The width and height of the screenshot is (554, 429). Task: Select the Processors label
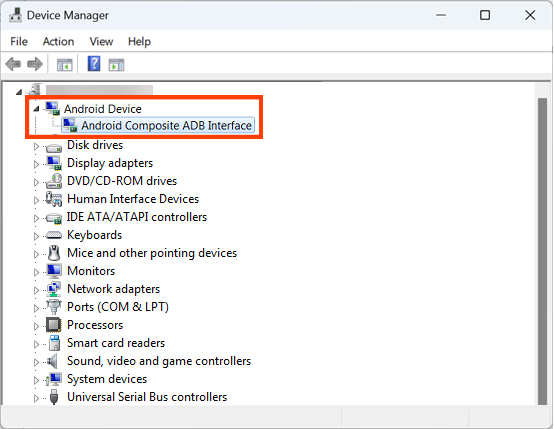(95, 325)
